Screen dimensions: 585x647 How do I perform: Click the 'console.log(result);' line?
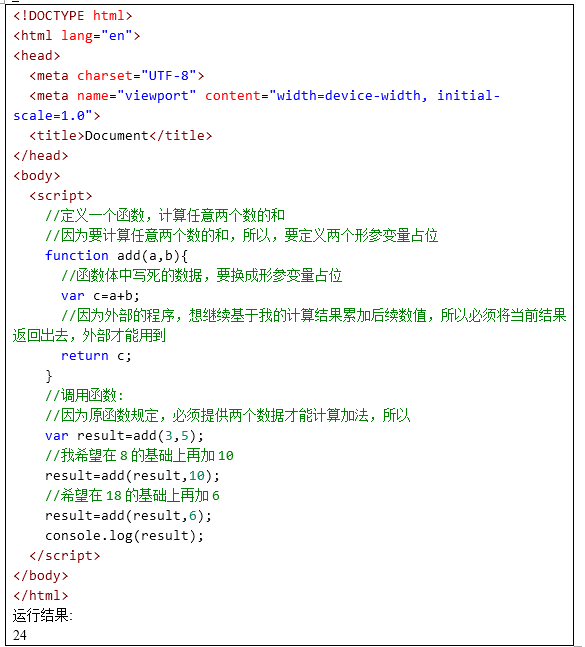[124, 536]
